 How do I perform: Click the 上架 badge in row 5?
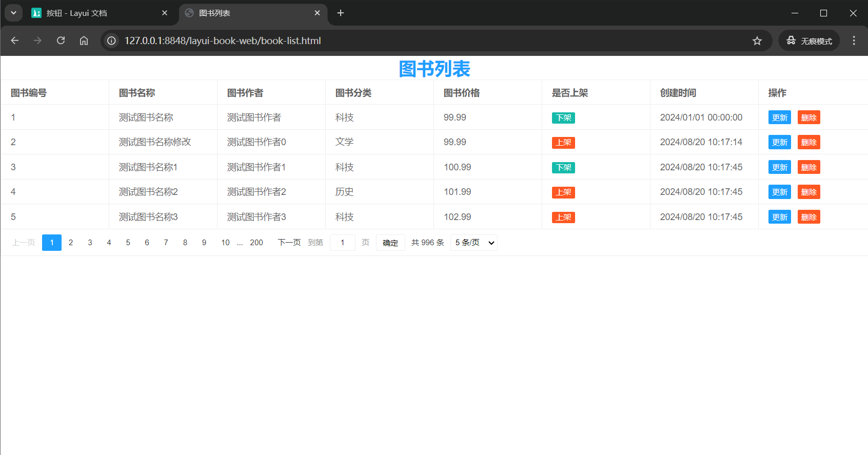(x=563, y=217)
